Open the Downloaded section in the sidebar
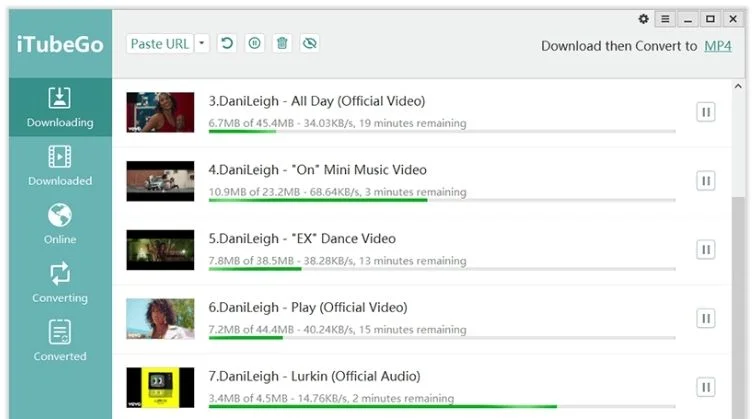This screenshot has height=419, width=754. pos(60,165)
